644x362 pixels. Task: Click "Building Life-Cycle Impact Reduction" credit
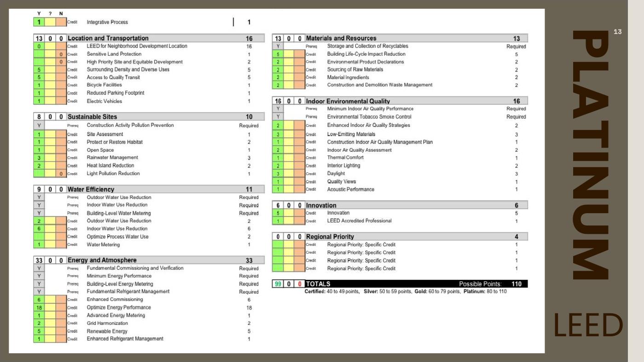[367, 54]
